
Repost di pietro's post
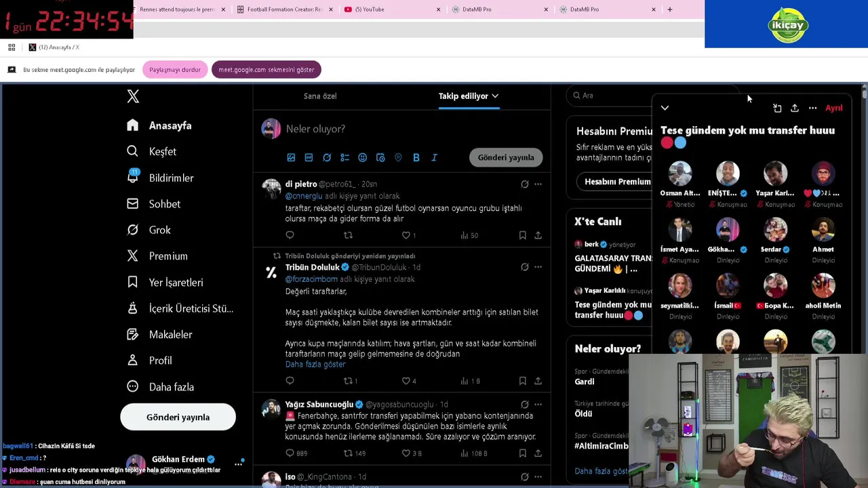point(348,235)
